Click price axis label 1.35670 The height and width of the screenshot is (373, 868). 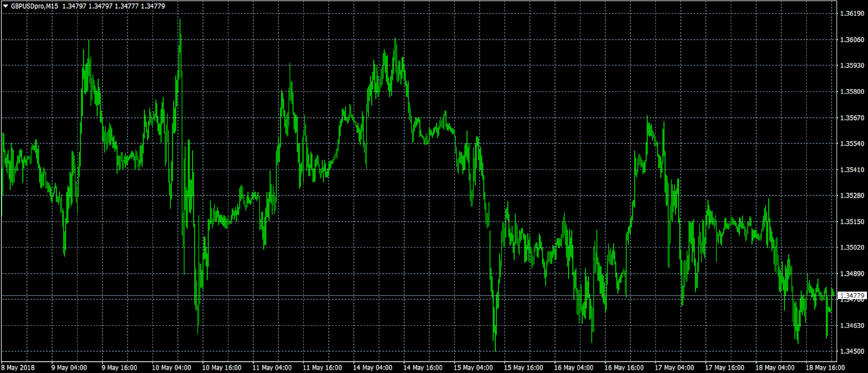tap(852, 118)
